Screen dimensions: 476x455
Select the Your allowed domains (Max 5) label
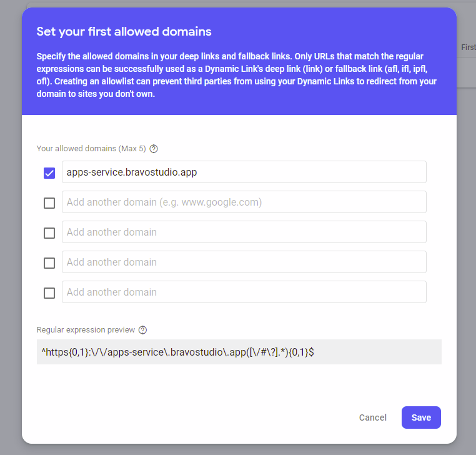[91, 149]
